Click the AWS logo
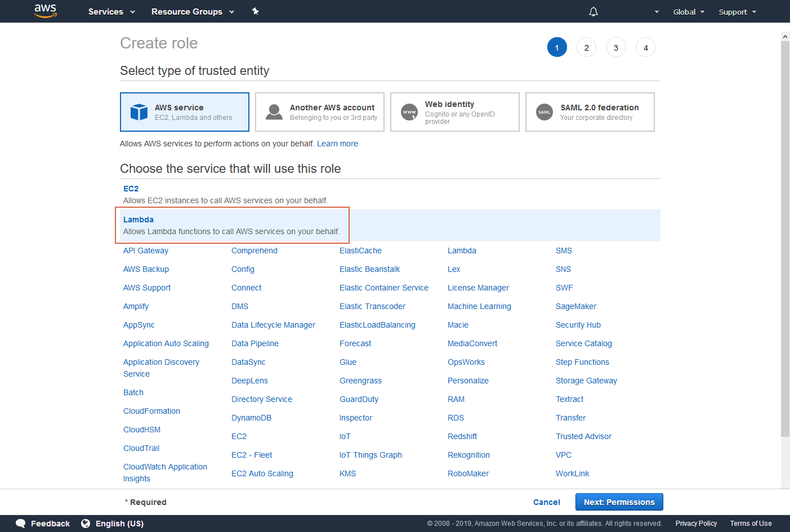The width and height of the screenshot is (790, 532). (46, 11)
